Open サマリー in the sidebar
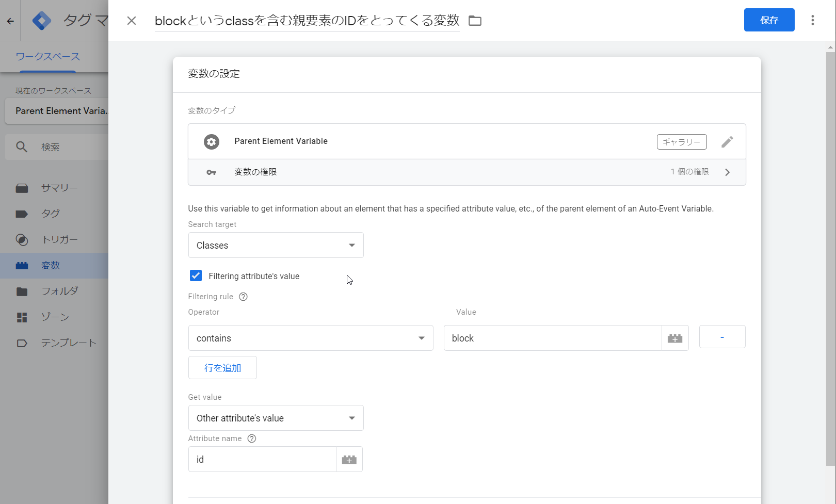836x504 pixels. (54, 188)
